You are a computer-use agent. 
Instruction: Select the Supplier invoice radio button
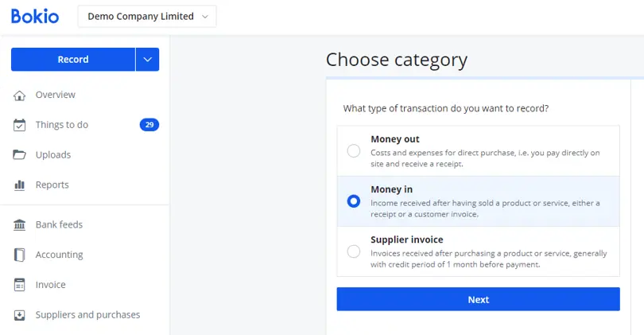(x=354, y=251)
